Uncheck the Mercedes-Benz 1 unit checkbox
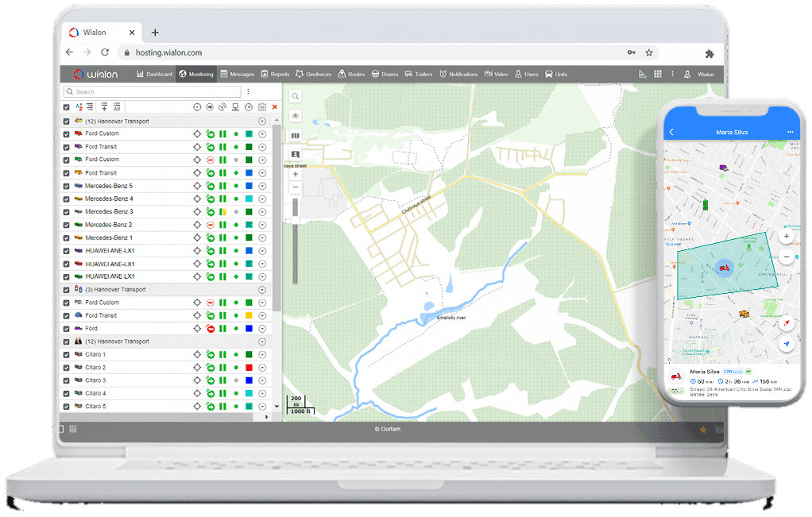Screen dimensions: 812x517 [x=66, y=238]
